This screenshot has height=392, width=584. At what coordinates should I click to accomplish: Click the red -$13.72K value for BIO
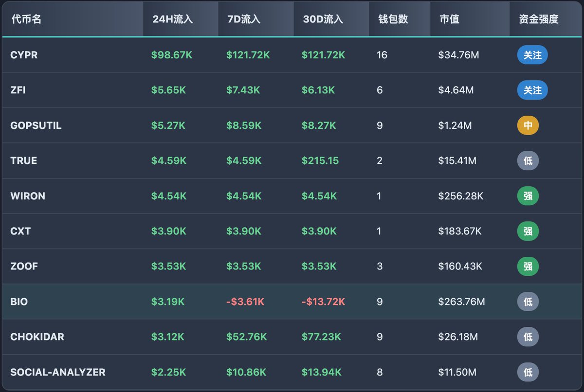pyautogui.click(x=323, y=302)
